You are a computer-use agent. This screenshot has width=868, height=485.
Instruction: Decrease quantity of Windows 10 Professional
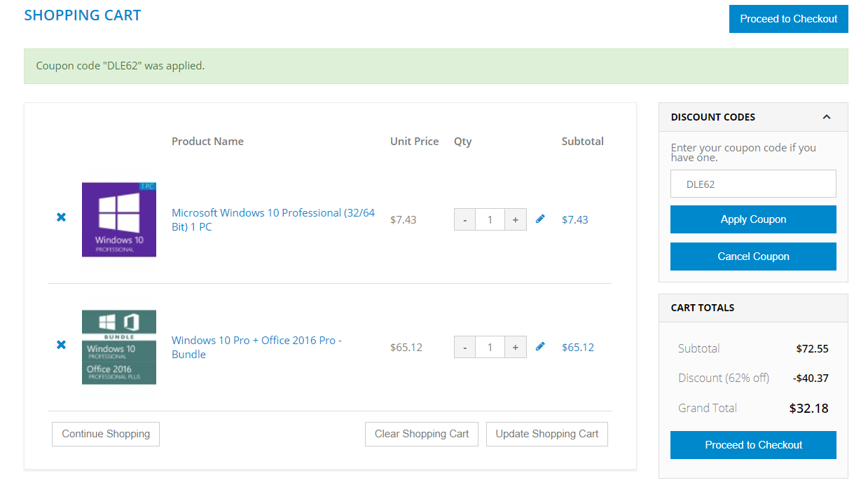[464, 220]
